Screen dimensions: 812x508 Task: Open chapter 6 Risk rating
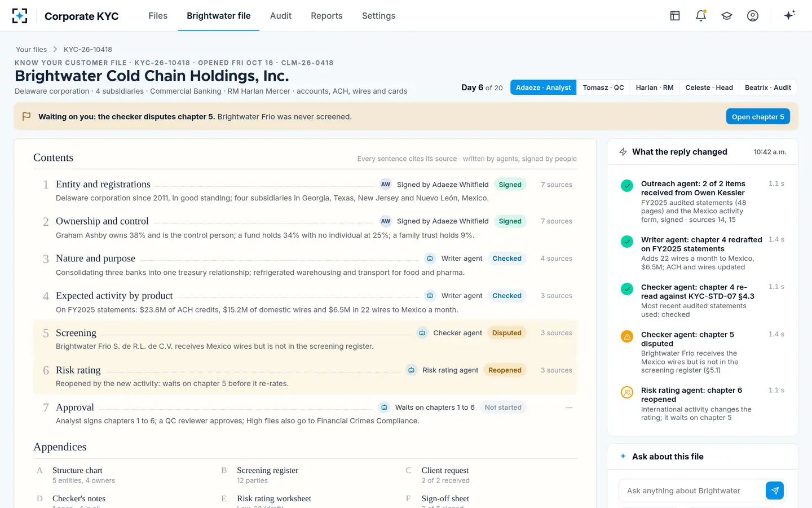(x=305, y=376)
